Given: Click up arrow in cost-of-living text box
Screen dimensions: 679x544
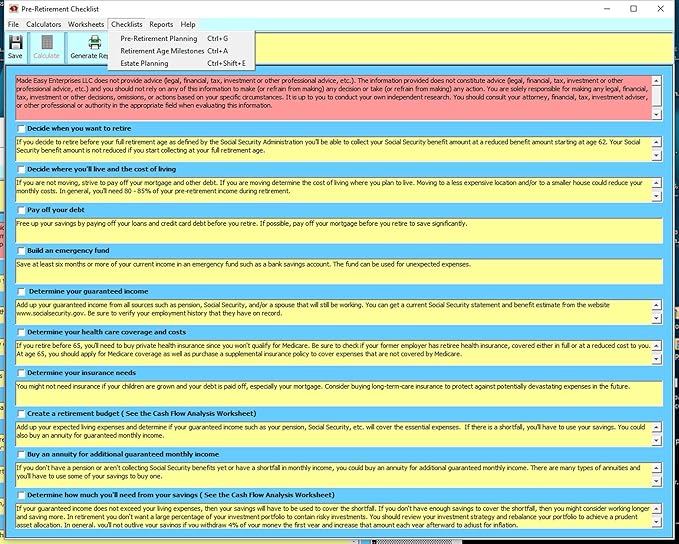Looking at the screenshot, I should [x=656, y=183].
